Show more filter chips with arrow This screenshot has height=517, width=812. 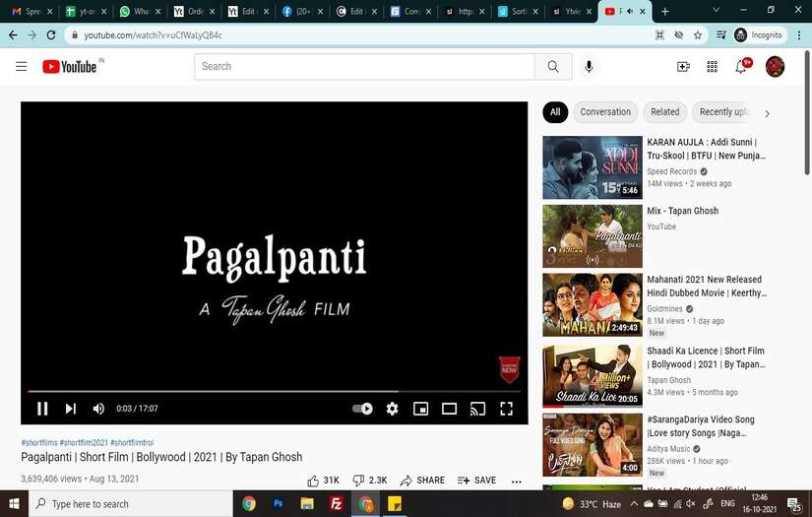pos(767,113)
